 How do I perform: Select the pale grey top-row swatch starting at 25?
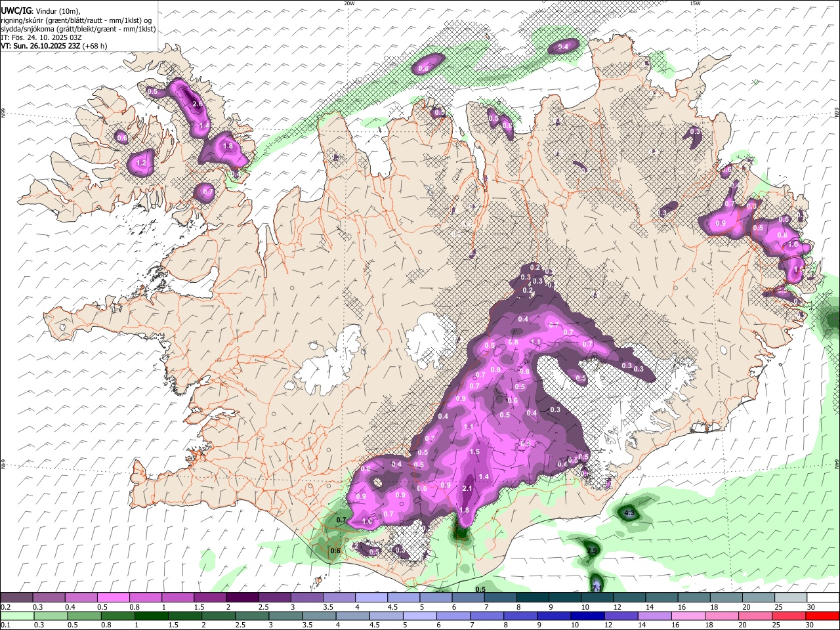pos(791,598)
